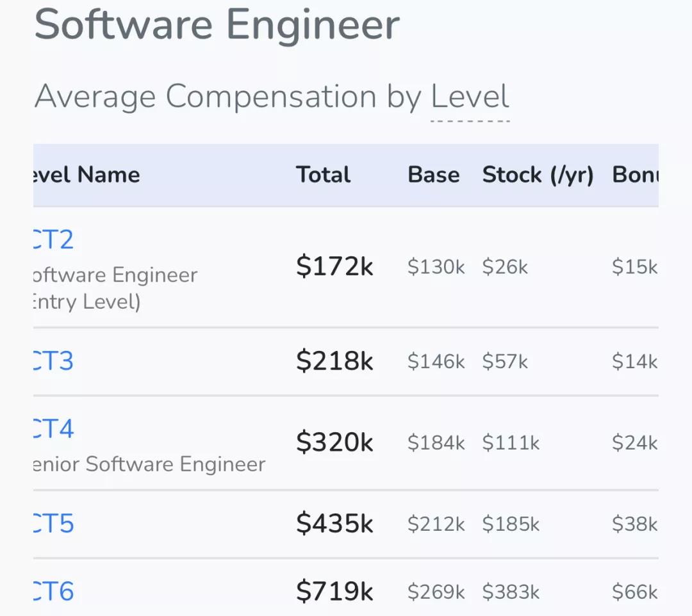Screen dimensions: 692x616
Task: Click the Base column header
Action: point(433,175)
